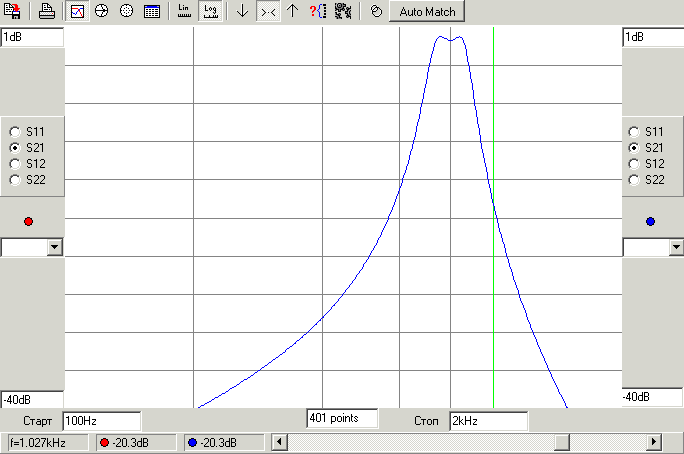The height and width of the screenshot is (454, 684).
Task: Select S11 radio on right panel
Action: (x=634, y=132)
